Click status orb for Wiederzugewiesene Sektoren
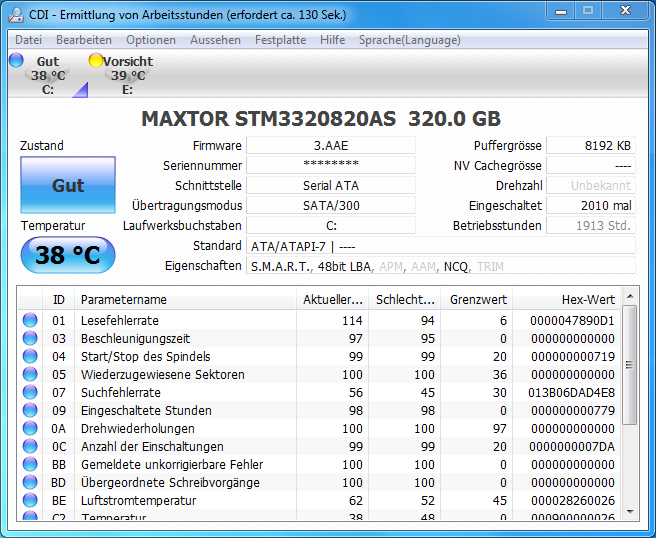656x538 pixels. pos(30,374)
